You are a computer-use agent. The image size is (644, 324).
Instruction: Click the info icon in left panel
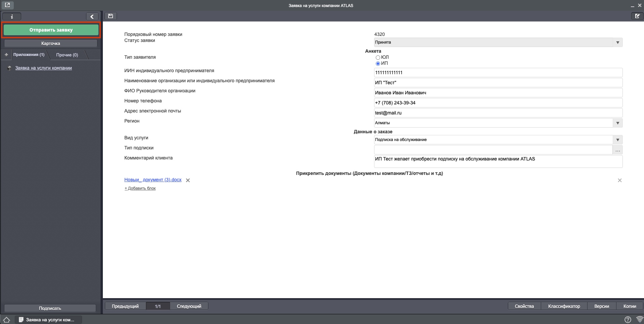click(12, 16)
